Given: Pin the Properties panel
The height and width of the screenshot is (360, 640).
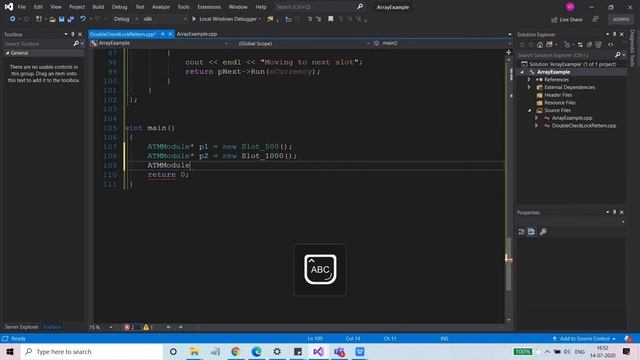Looking at the screenshot, I should pos(614,212).
